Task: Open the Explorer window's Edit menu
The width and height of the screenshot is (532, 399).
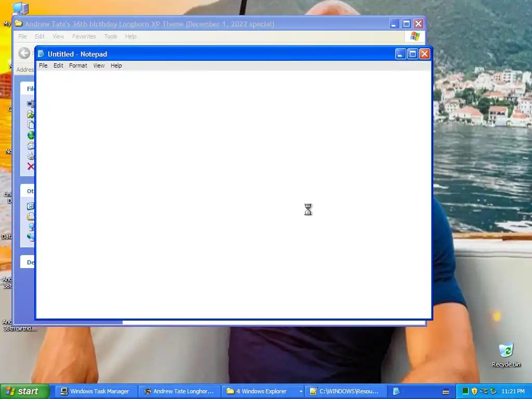Action: [x=39, y=36]
